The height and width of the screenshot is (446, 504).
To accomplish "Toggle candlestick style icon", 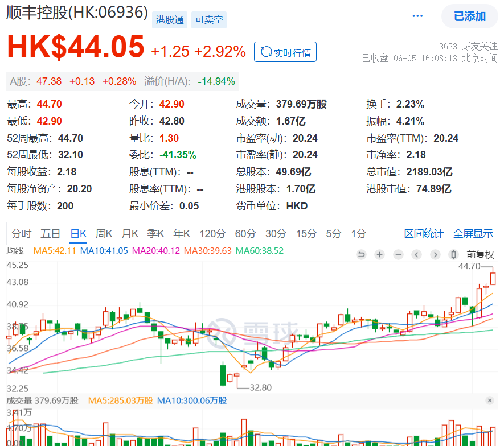I will (x=453, y=255).
